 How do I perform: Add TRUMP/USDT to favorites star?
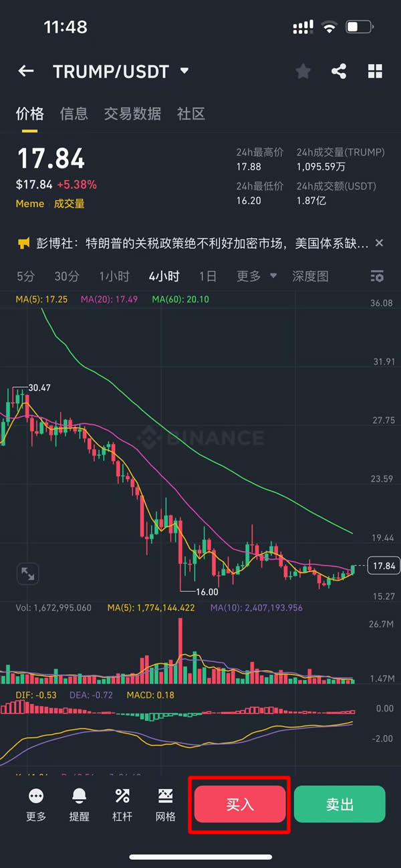pos(303,72)
